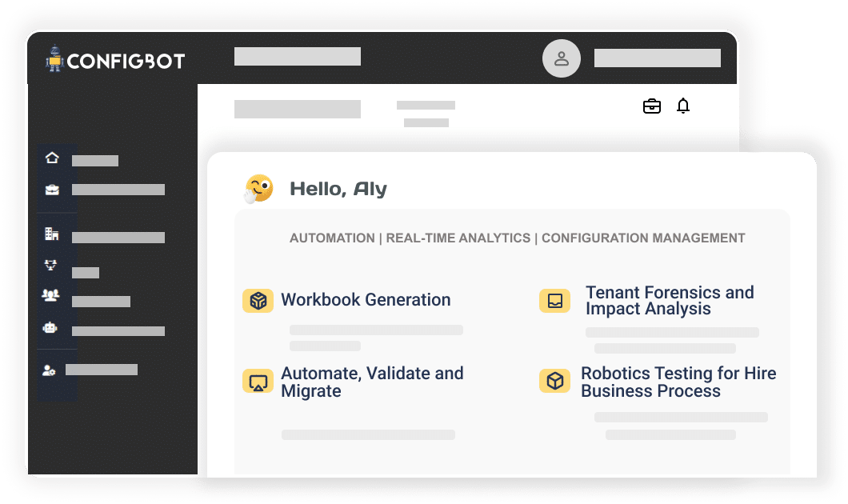Viewport: 848px width, 504px height.
Task: Click the briefcase icon beside the bell
Action: click(x=652, y=106)
